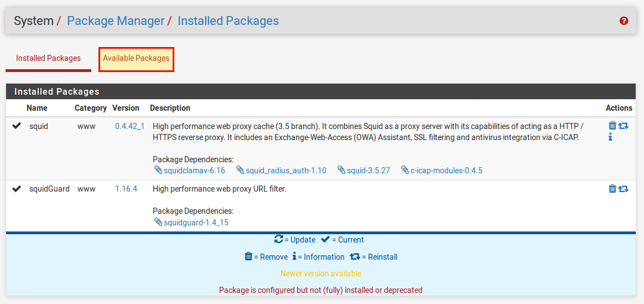
Task: Click the checkmark icon beside squid
Action: coord(17,126)
